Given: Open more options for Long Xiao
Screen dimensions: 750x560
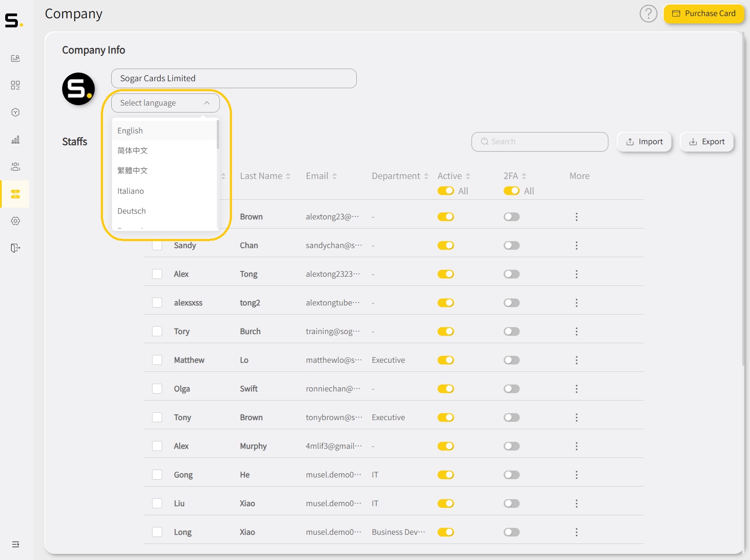Looking at the screenshot, I should pos(577,532).
